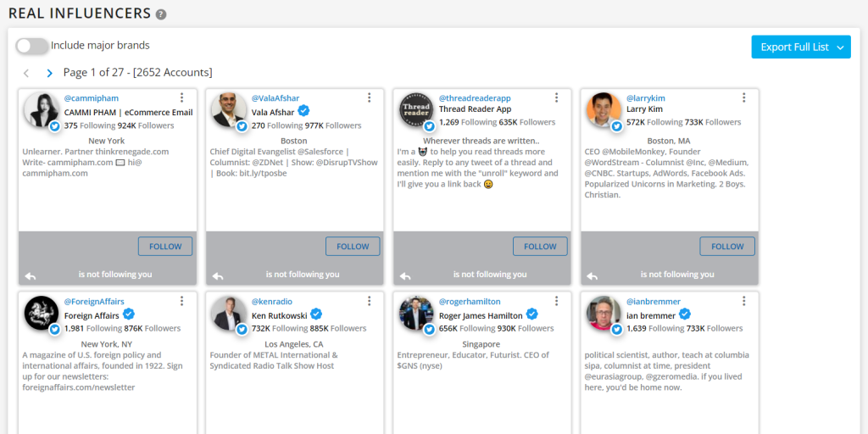868x434 pixels.
Task: Open three-dot menu on ian bremmer card
Action: pos(743,301)
